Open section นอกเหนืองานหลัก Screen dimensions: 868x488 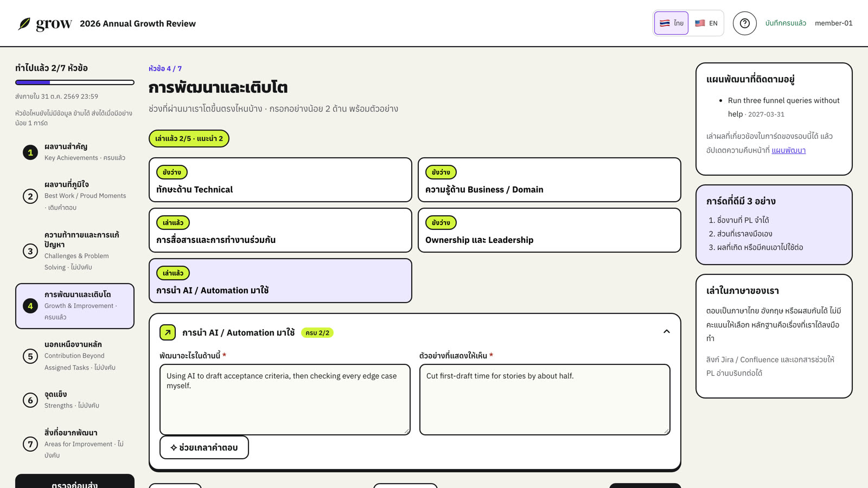[75, 356]
